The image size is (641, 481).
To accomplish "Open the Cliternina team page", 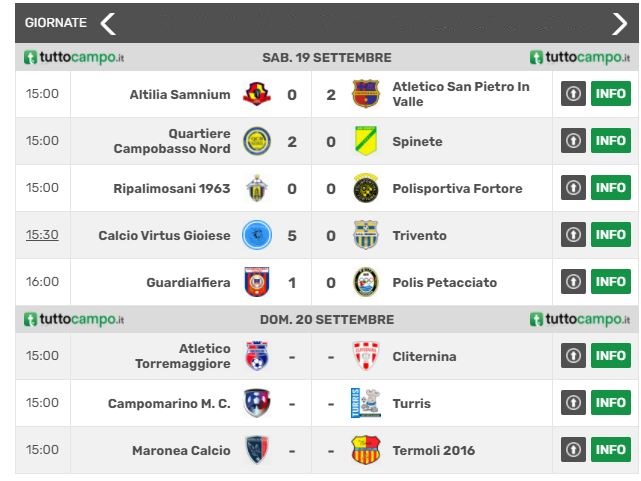I will (x=424, y=356).
